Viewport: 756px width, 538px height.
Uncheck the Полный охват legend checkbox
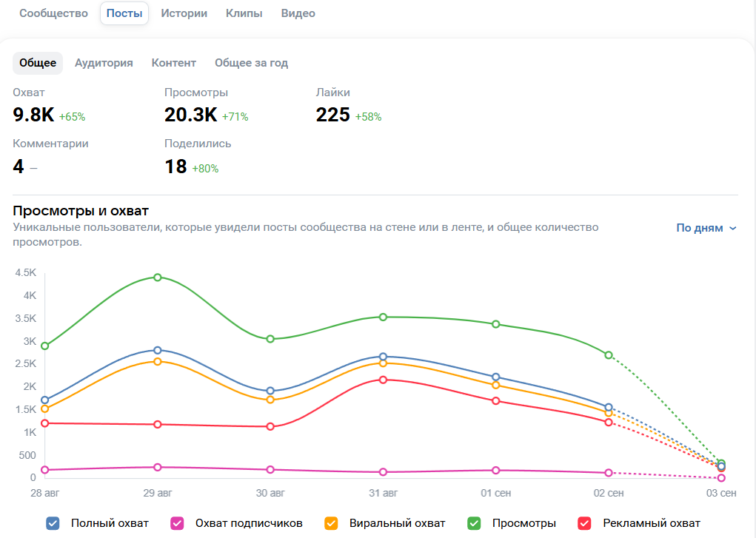coord(53,523)
